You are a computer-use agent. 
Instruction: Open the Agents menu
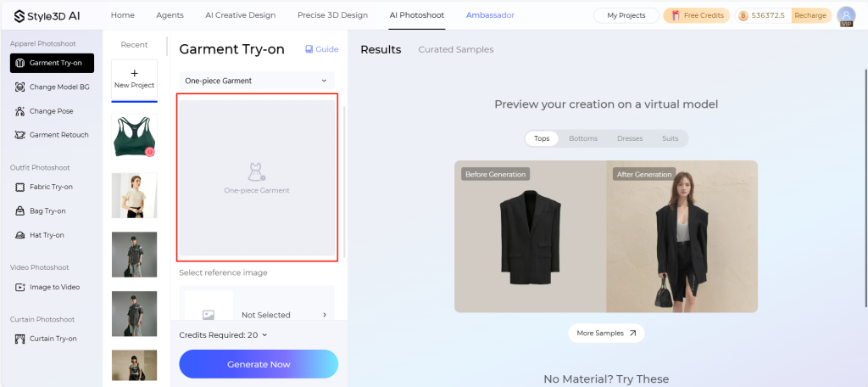pos(170,15)
